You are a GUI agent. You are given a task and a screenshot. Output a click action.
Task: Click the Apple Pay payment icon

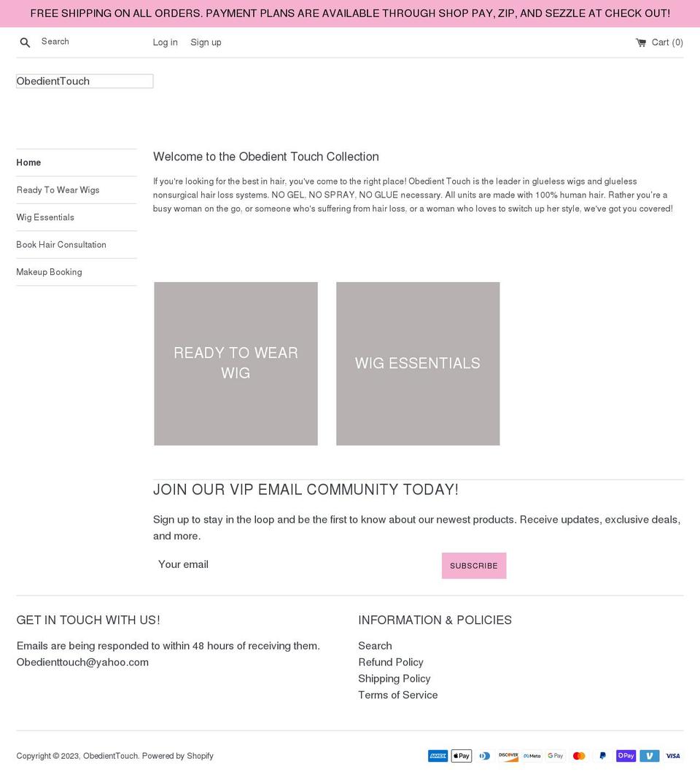click(461, 756)
